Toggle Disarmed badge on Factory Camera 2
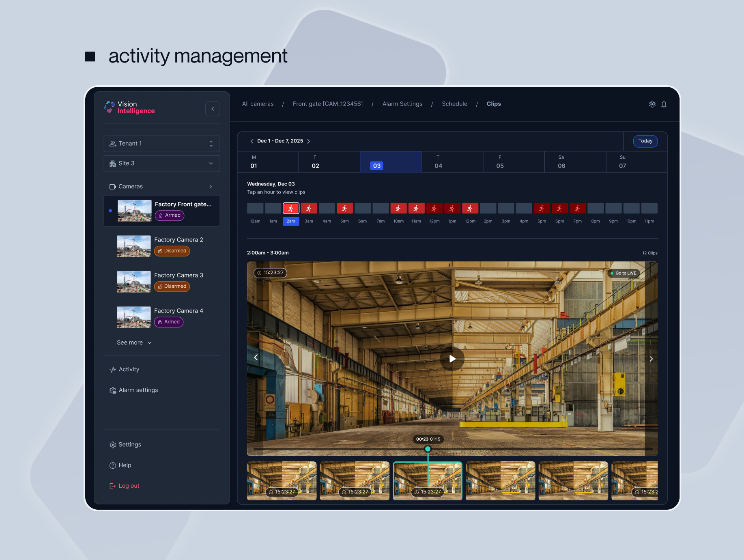Viewport: 744px width, 560px height. coord(172,251)
